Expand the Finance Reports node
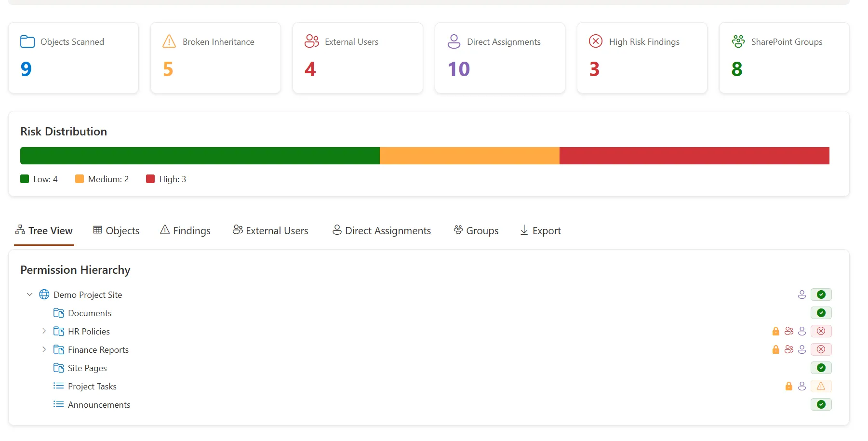 (44, 349)
